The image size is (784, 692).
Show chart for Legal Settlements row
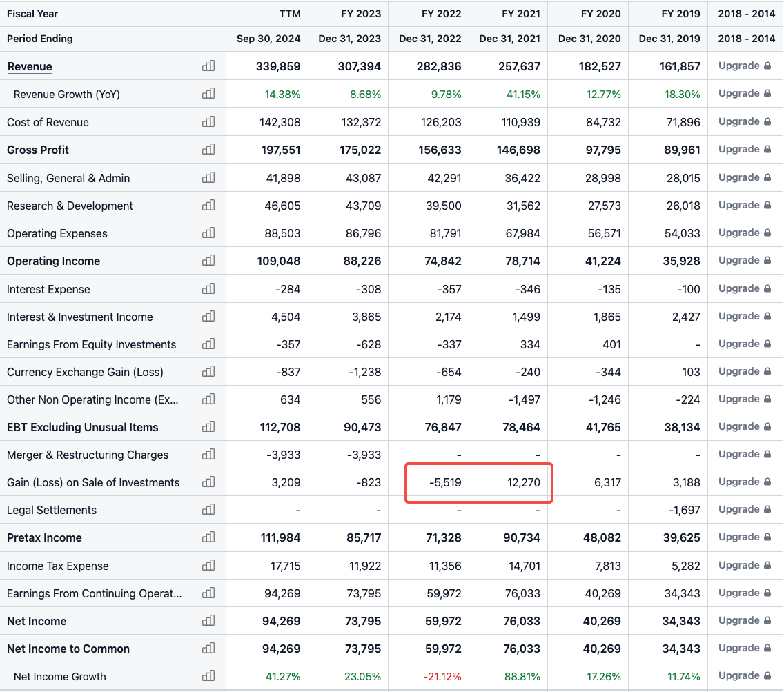(x=208, y=510)
